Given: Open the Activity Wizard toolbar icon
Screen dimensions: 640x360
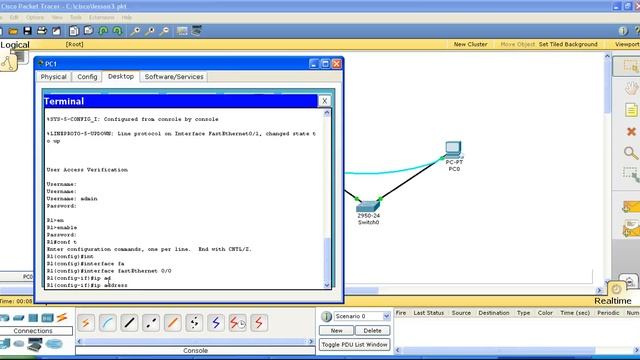Looking at the screenshot, I should (56, 31).
